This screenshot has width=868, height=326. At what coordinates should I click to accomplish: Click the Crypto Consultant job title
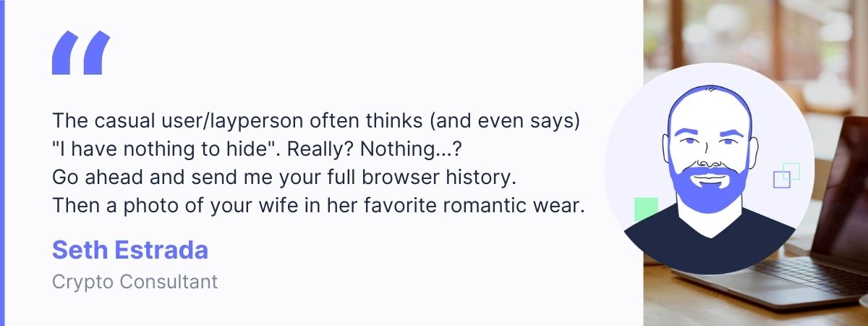click(x=135, y=282)
